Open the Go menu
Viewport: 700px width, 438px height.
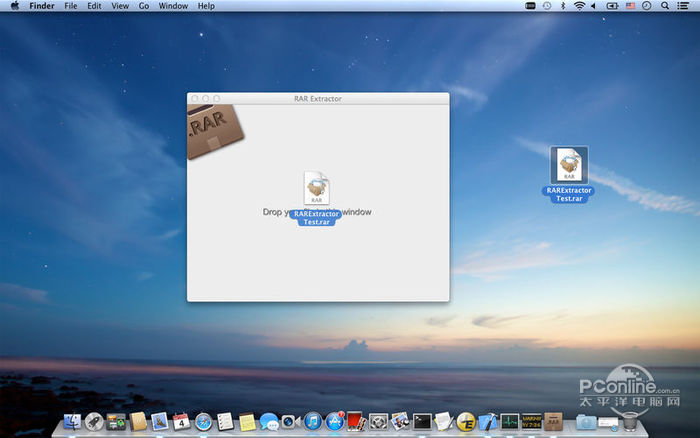(144, 6)
